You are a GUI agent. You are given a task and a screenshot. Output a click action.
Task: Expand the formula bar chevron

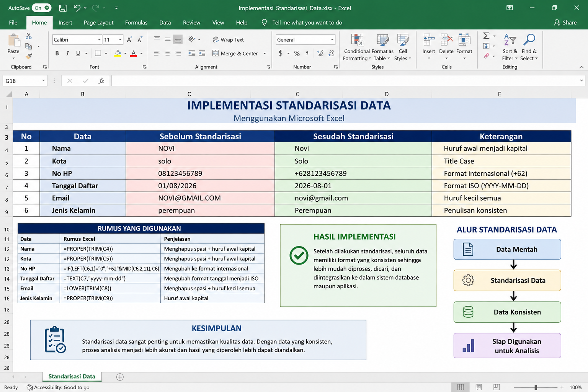(581, 80)
